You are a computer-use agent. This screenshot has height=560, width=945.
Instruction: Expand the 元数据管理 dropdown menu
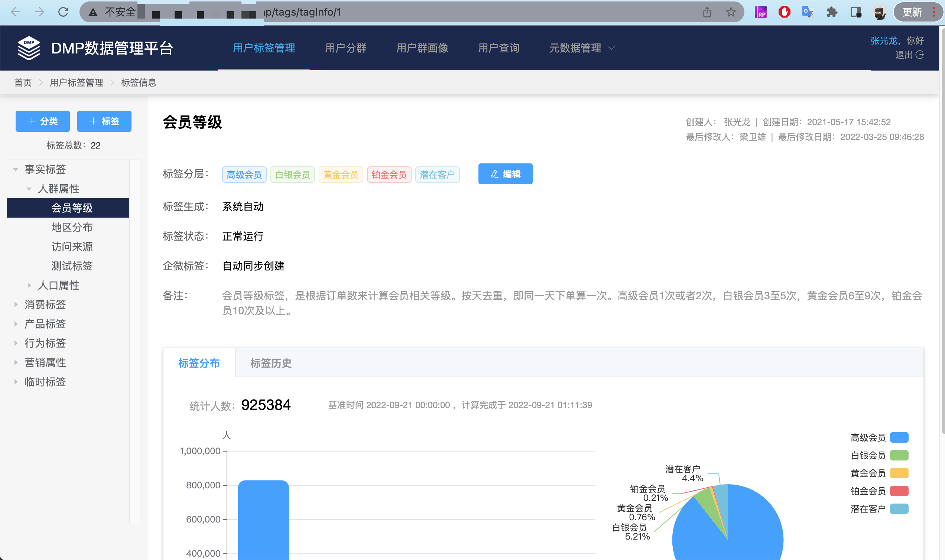point(582,48)
